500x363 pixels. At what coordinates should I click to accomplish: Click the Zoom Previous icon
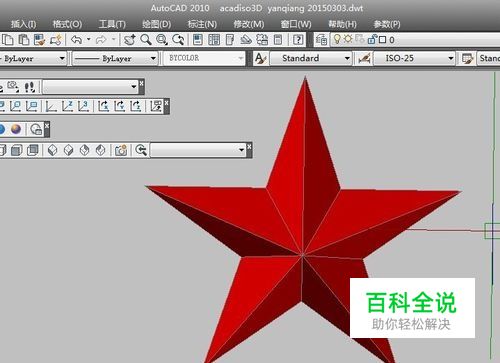pos(178,40)
